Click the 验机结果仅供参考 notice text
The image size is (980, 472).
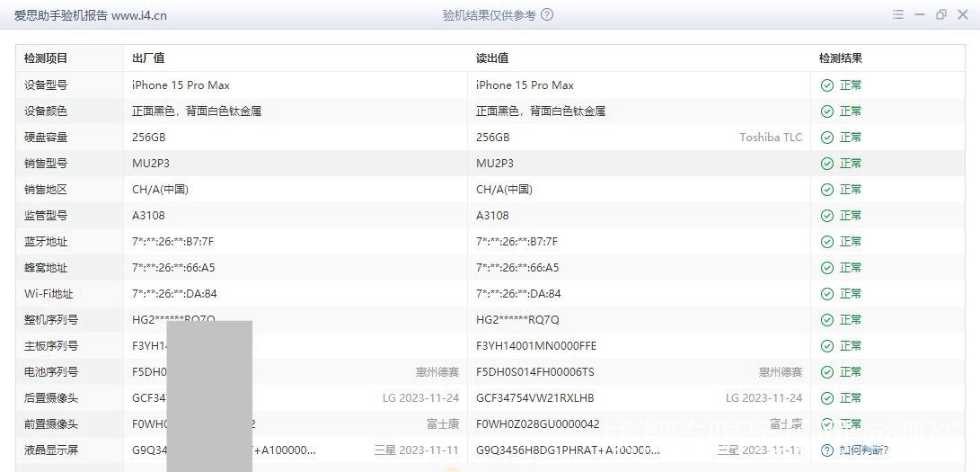[x=490, y=15]
